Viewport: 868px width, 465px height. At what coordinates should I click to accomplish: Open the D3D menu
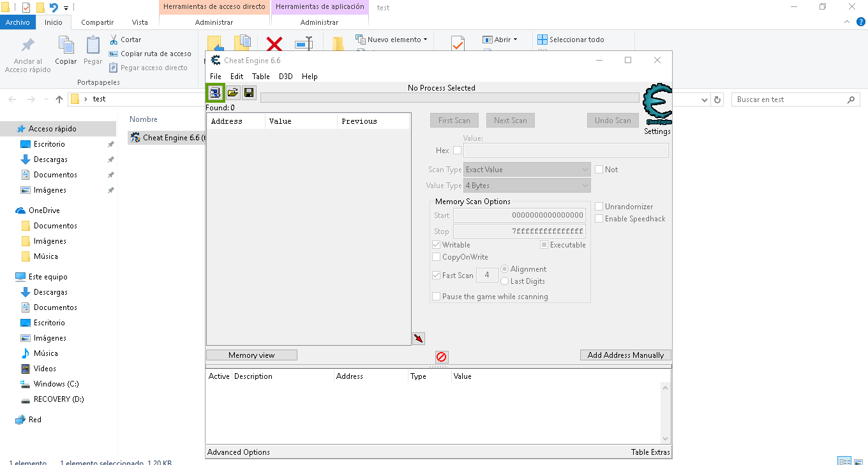[x=286, y=77]
